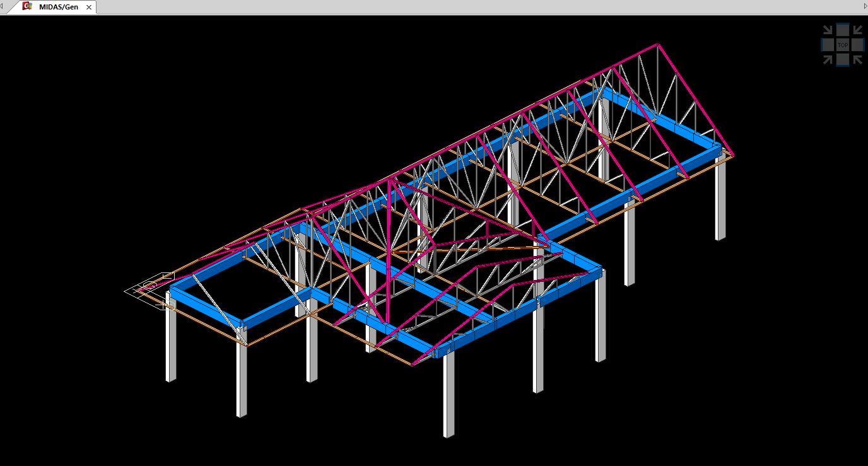Click the view cube's lower-right diagonal arrow
The width and height of the screenshot is (868, 466).
tap(858, 60)
